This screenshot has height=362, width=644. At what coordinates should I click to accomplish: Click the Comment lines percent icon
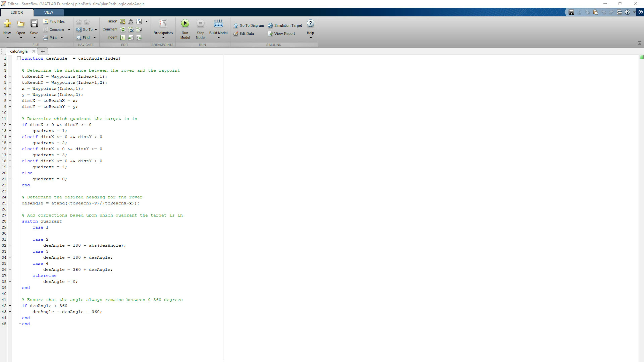click(123, 29)
